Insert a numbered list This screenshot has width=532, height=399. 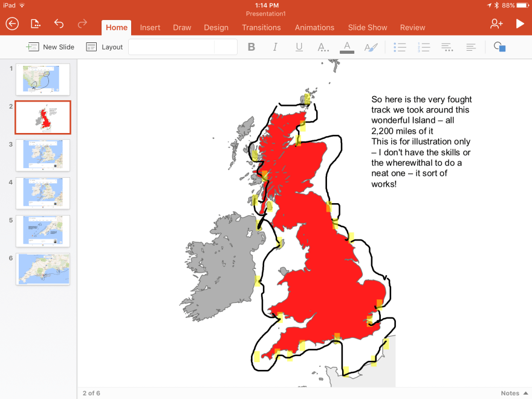coord(424,47)
